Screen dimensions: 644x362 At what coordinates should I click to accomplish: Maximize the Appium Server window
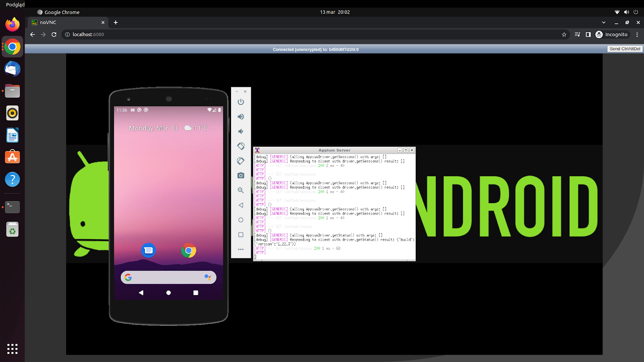(406, 150)
